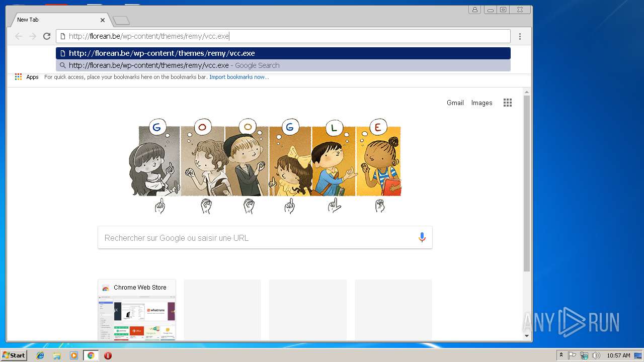Click the Show desktop button
644x362 pixels.
coord(638,355)
